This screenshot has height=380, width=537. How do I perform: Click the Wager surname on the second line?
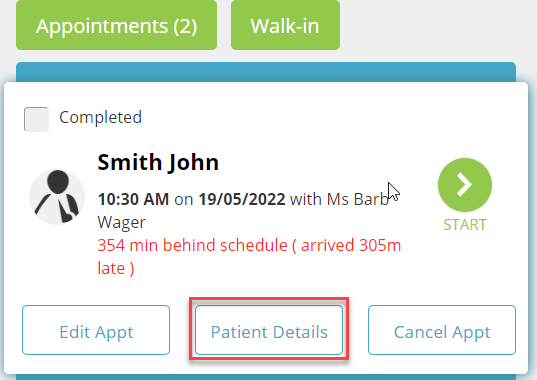(122, 223)
